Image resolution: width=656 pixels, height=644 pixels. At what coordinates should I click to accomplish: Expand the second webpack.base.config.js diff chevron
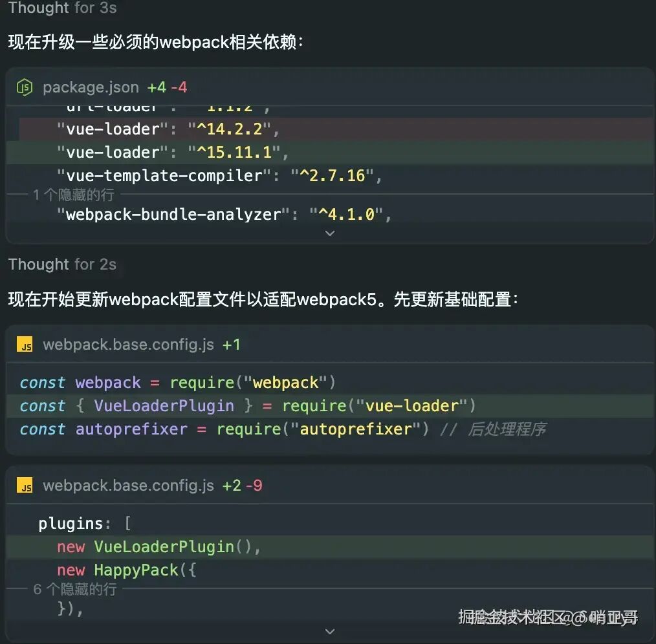pos(330,632)
